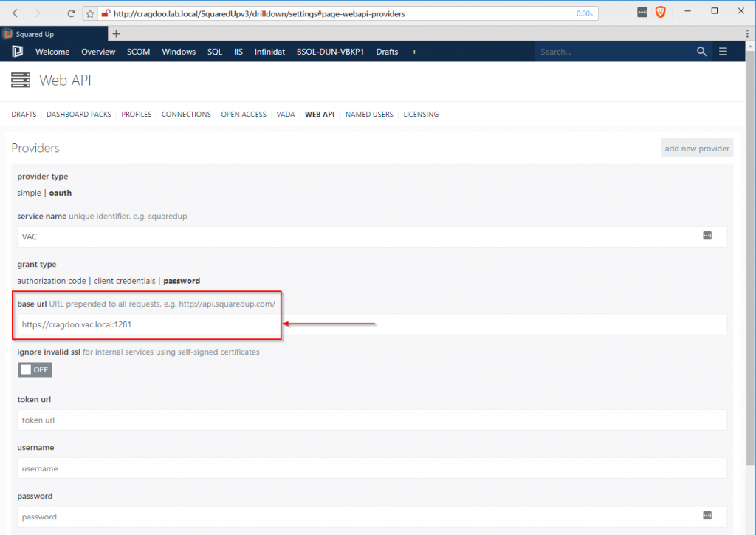This screenshot has width=756, height=535.
Task: Click the password manager icon in service name field
Action: pos(707,236)
